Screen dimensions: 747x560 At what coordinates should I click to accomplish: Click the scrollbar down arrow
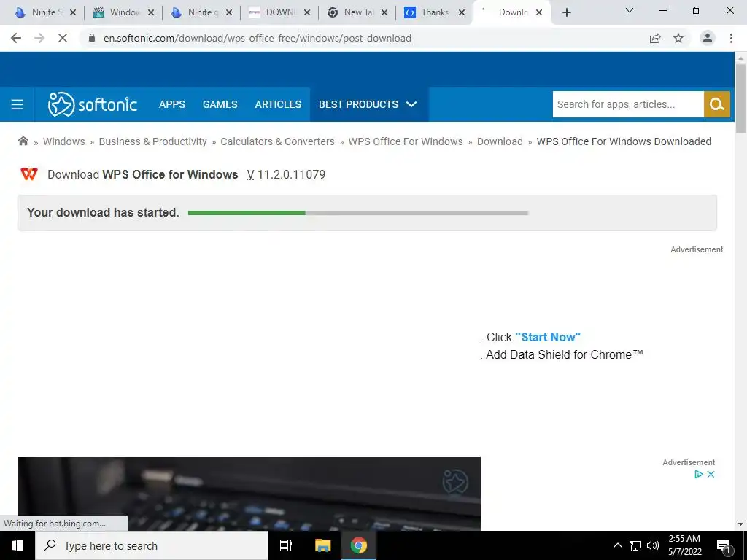coord(740,524)
